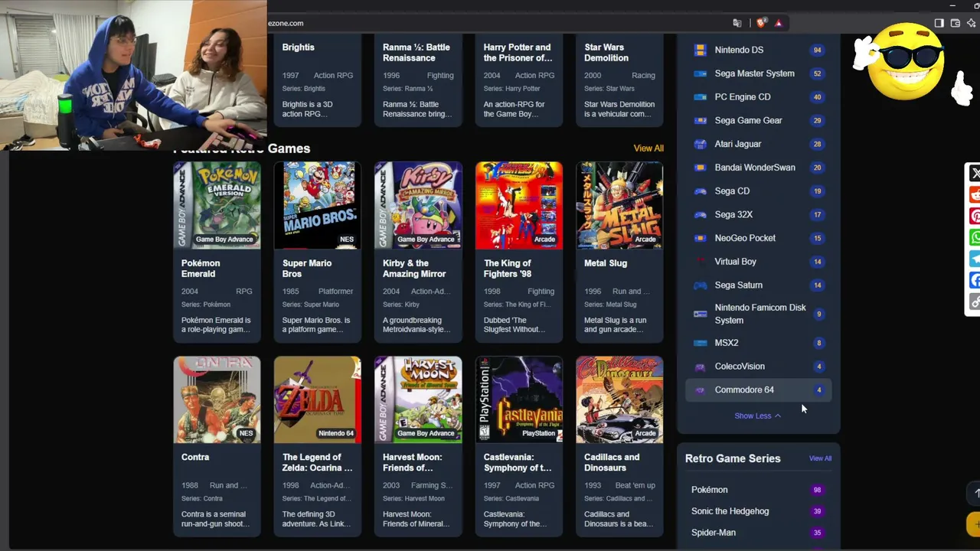Share the page on Facebook
Viewport: 980px width, 551px height.
coord(975,281)
